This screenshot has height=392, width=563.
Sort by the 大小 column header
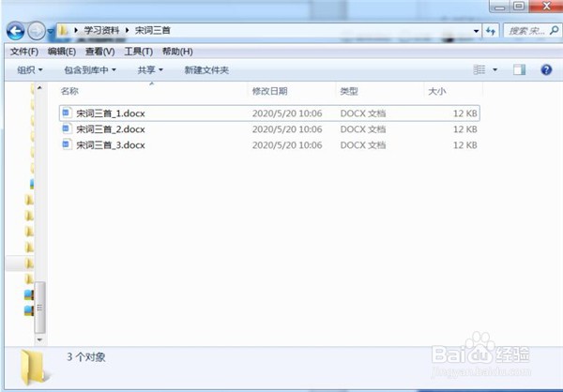click(453, 91)
